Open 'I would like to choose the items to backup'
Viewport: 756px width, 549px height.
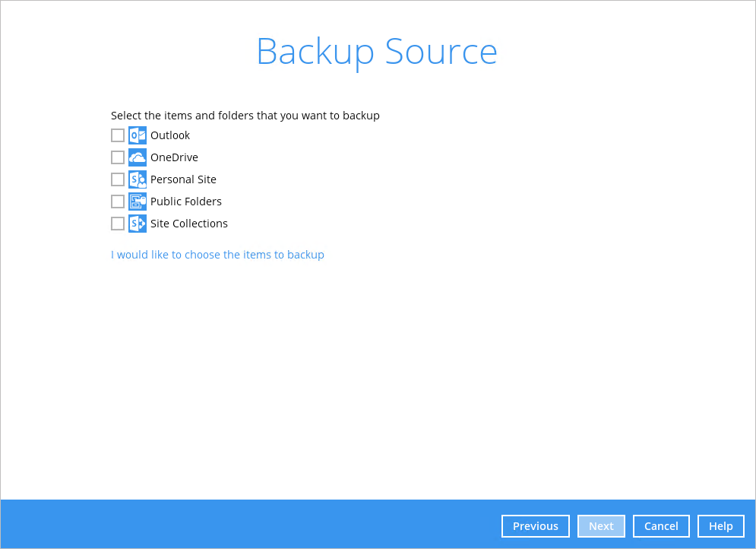click(217, 255)
